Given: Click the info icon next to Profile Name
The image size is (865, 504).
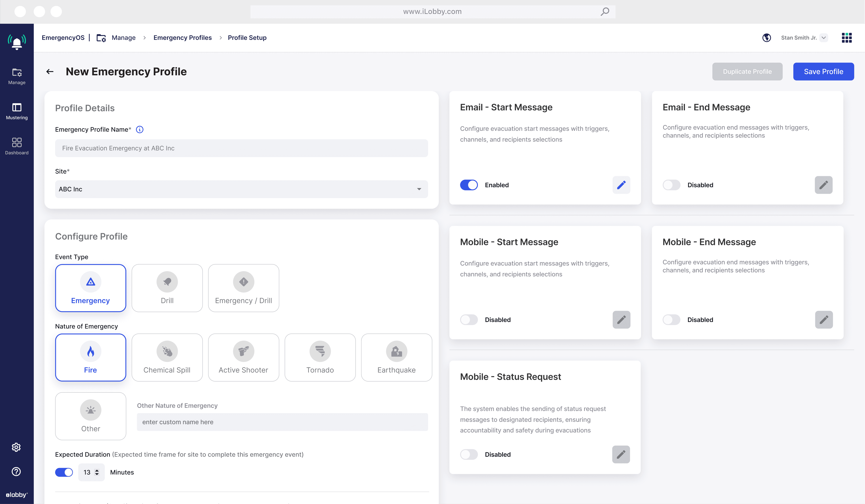Looking at the screenshot, I should (139, 129).
